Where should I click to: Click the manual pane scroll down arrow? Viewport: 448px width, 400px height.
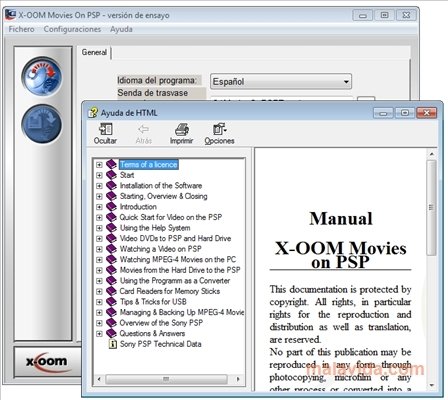click(x=431, y=385)
